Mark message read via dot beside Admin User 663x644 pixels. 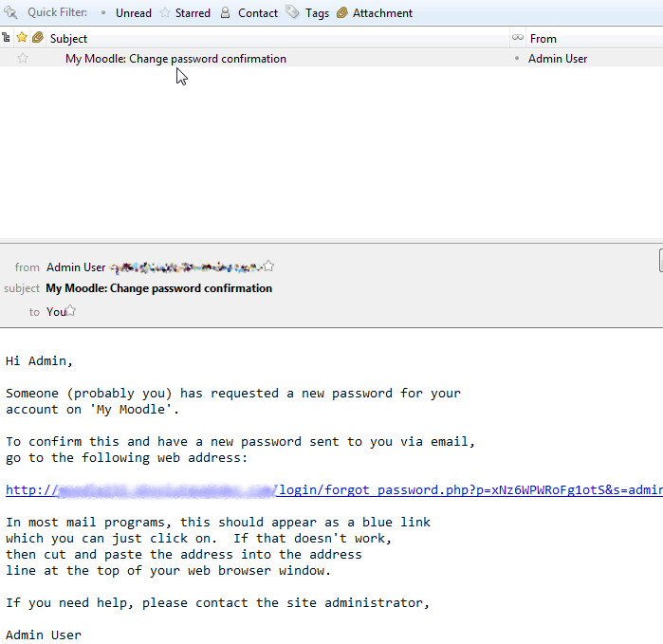point(517,59)
